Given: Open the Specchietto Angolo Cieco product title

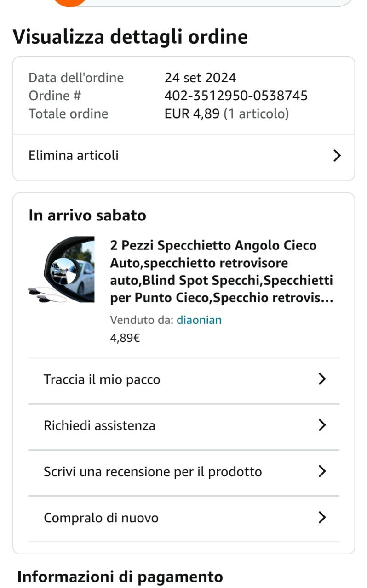Looking at the screenshot, I should (222, 272).
